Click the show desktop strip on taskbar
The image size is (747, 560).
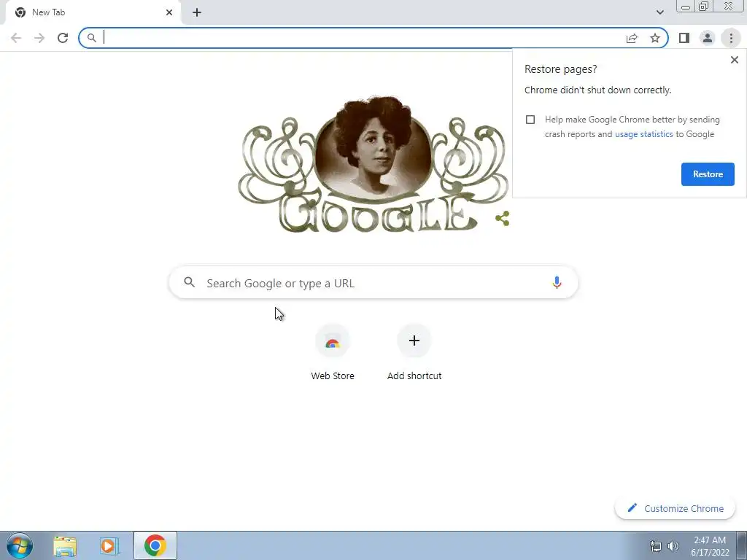742,545
